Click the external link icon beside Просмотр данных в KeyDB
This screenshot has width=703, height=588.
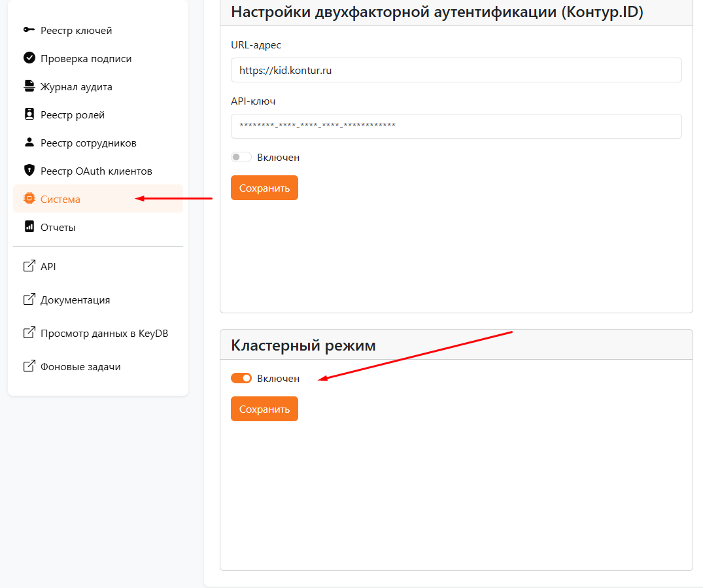click(x=29, y=333)
